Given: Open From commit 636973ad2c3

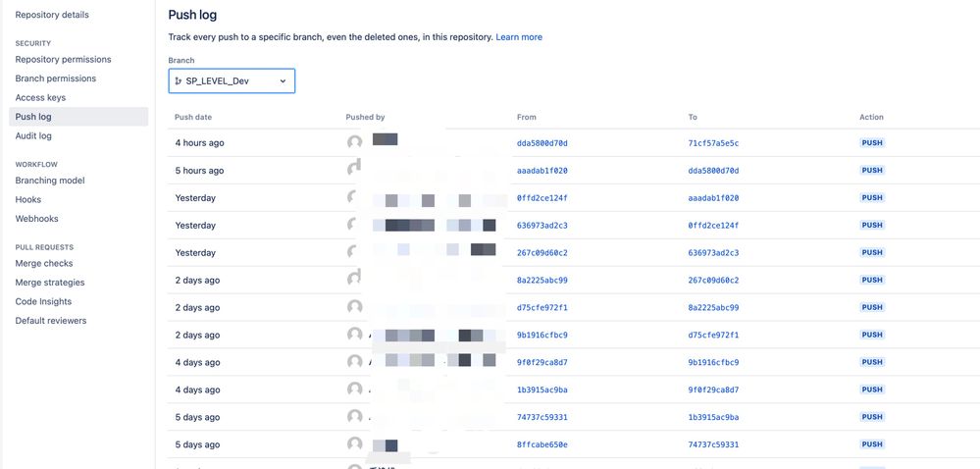Looking at the screenshot, I should pos(542,225).
